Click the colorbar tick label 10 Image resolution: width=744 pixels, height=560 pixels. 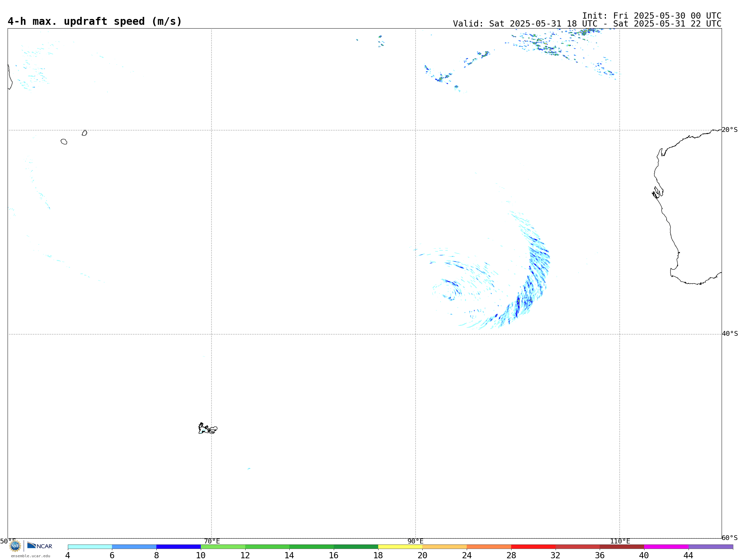(x=201, y=556)
